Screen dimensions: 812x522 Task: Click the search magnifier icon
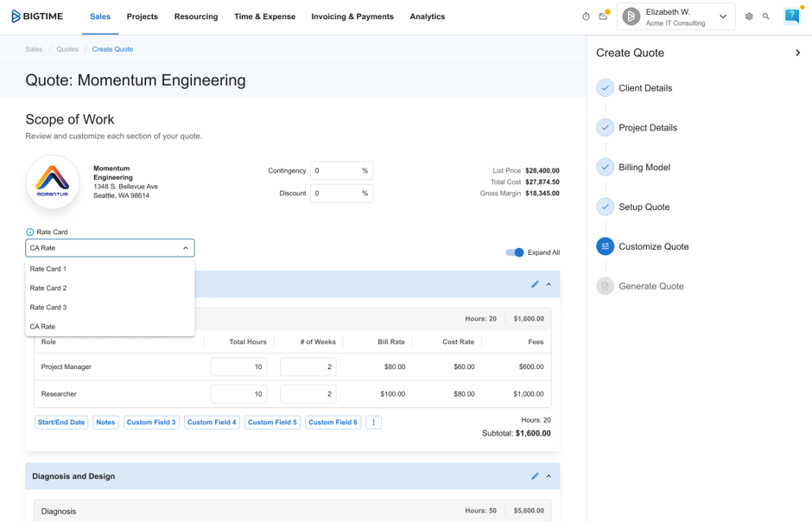(x=766, y=16)
